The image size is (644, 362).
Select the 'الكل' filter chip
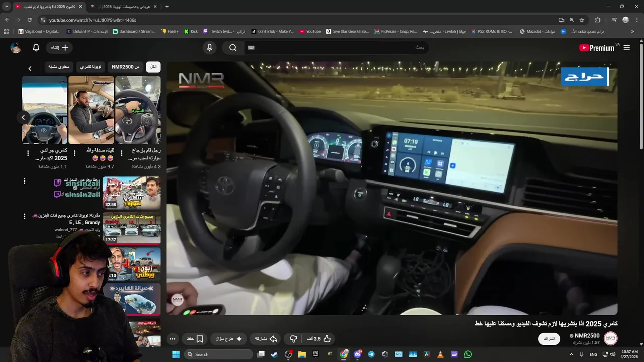coord(153,67)
